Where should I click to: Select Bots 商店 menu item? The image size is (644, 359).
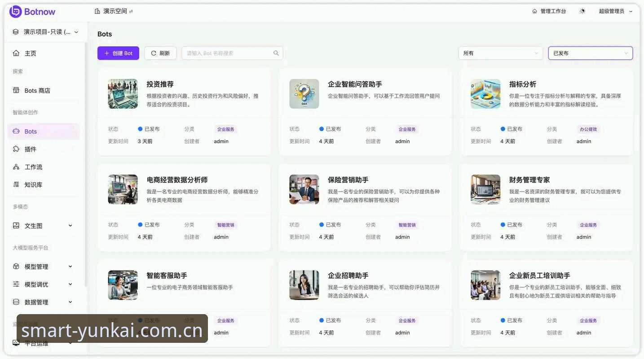click(44, 91)
